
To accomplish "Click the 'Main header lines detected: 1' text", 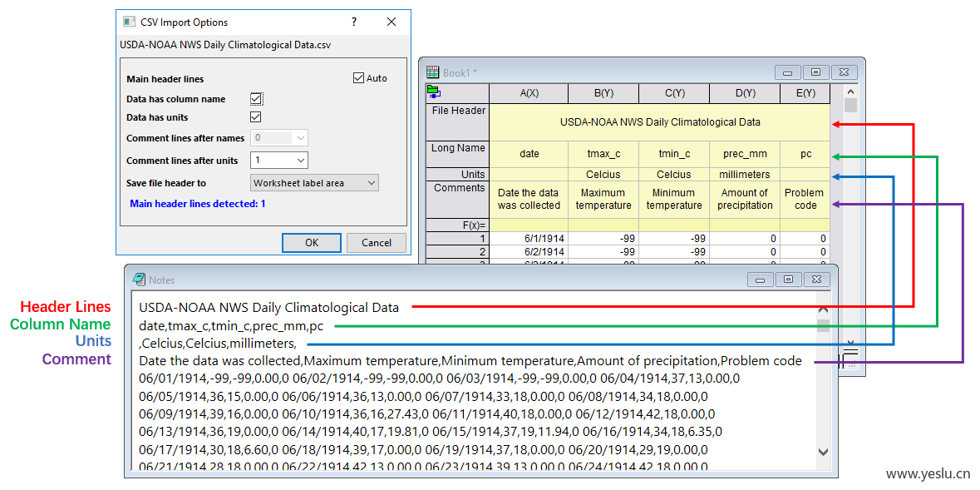I will click(x=198, y=203).
